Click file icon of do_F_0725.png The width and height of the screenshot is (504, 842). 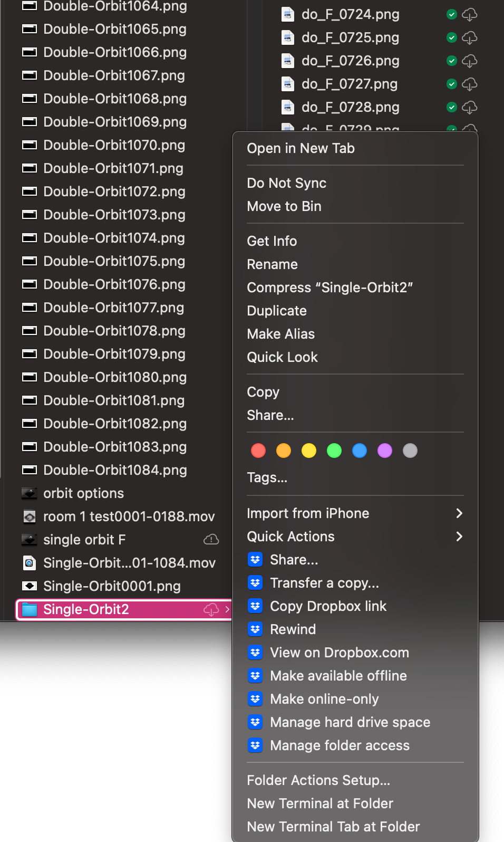(287, 37)
